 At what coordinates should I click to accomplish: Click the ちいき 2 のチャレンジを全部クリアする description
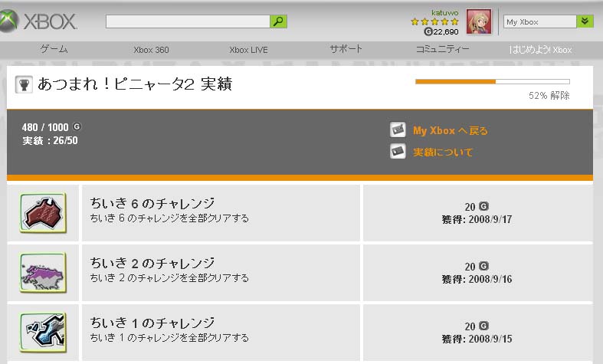tap(169, 278)
